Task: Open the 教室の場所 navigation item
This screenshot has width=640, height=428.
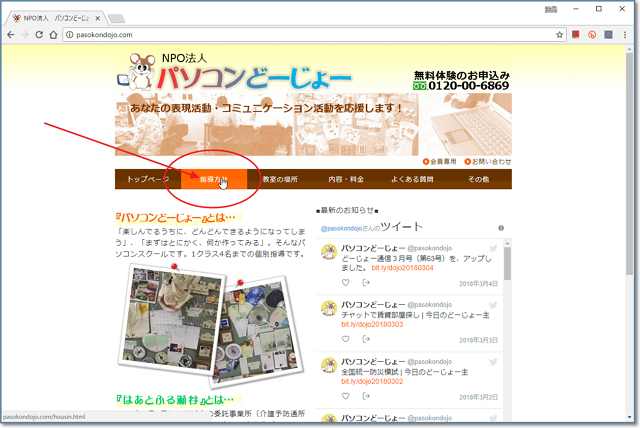Action: tap(280, 179)
